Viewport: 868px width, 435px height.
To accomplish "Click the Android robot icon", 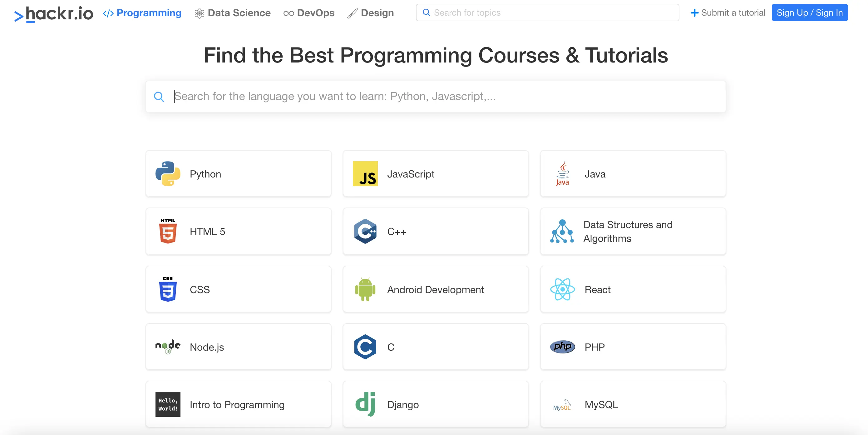I will 365,289.
